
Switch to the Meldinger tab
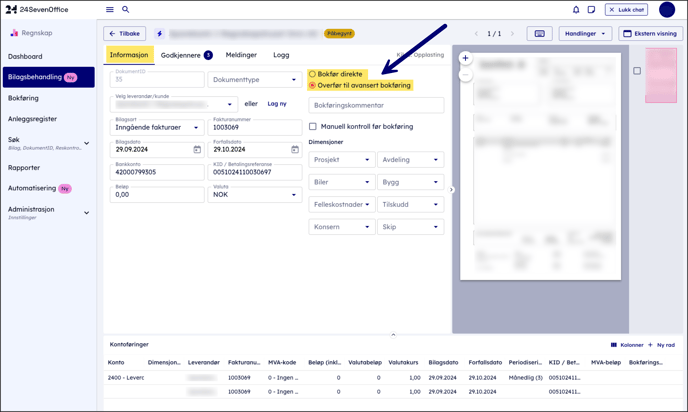click(241, 55)
